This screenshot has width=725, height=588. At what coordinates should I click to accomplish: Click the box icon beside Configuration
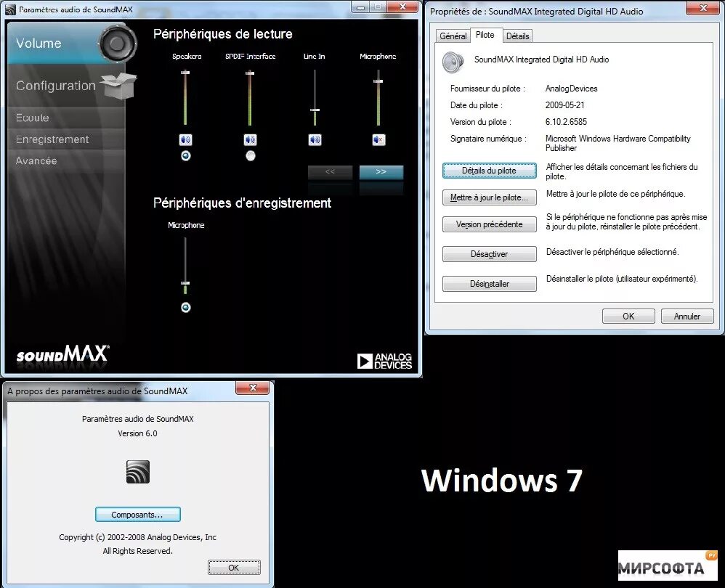119,86
